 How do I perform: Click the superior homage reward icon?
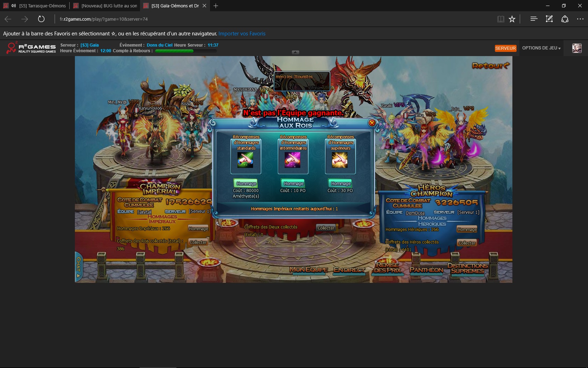pos(340,161)
